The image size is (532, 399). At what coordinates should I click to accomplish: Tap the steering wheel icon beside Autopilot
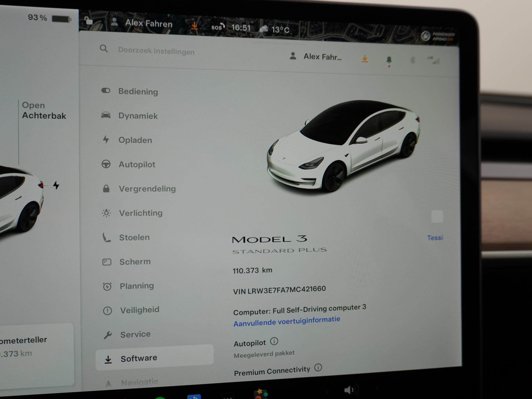point(106,164)
